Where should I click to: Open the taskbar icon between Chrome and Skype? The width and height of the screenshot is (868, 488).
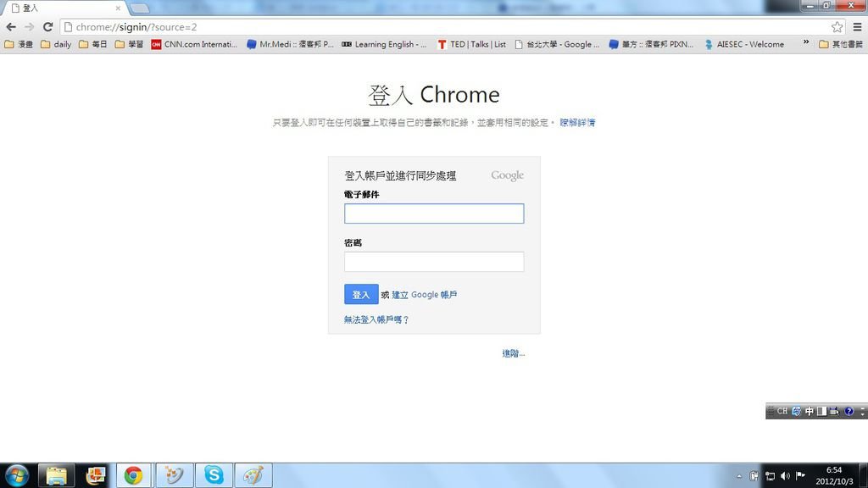click(174, 475)
